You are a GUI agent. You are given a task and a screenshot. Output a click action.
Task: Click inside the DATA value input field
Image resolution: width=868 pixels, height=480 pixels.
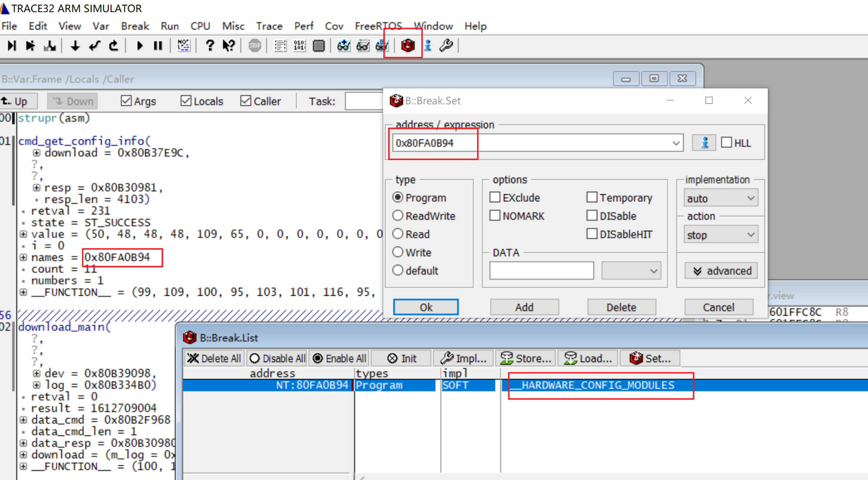(542, 271)
